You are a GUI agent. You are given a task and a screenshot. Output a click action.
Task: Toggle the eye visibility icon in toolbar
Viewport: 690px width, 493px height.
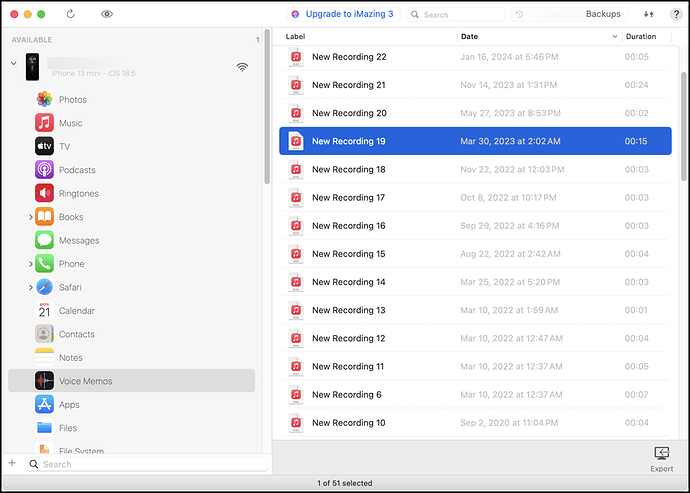[x=106, y=14]
